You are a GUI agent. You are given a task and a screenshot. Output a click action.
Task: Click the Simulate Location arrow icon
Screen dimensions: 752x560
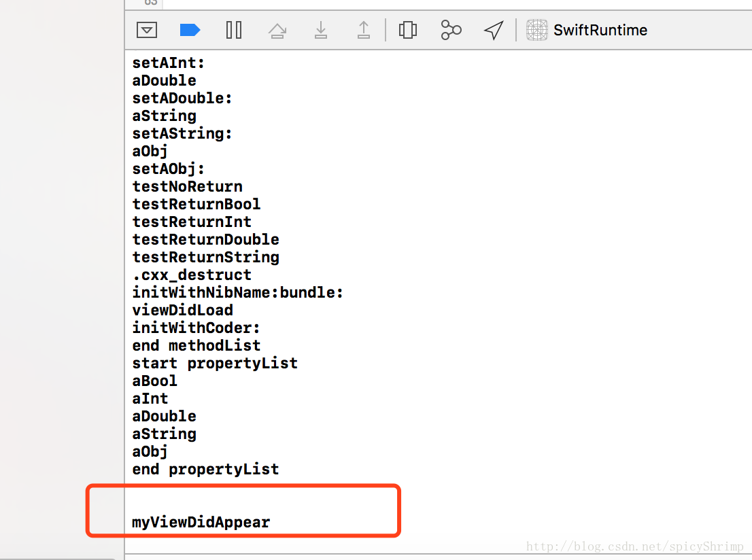click(x=494, y=30)
